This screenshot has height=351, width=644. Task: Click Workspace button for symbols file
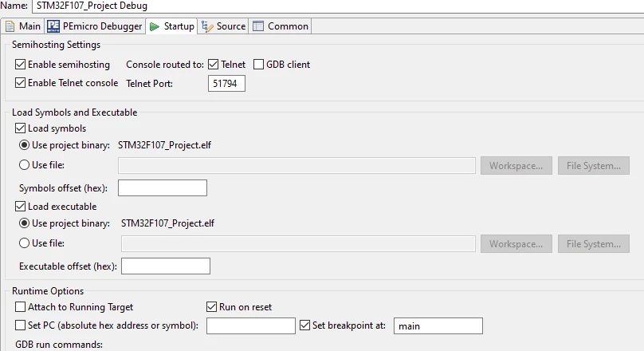[516, 166]
